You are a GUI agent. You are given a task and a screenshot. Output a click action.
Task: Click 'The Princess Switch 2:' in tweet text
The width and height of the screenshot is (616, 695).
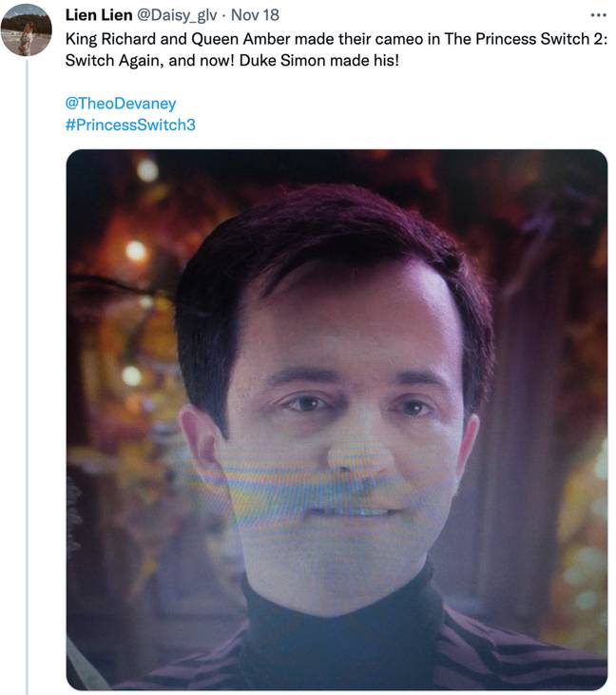pos(526,39)
